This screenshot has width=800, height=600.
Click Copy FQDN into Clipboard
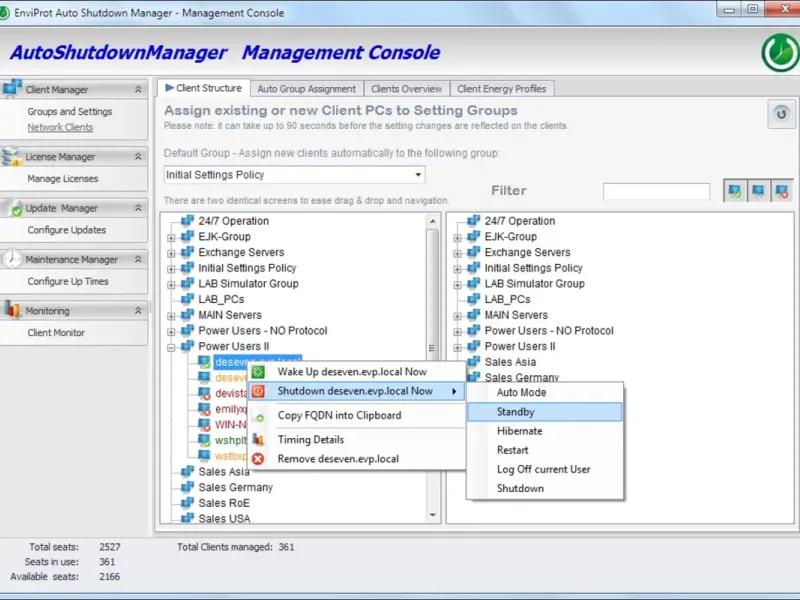[x=356, y=415]
